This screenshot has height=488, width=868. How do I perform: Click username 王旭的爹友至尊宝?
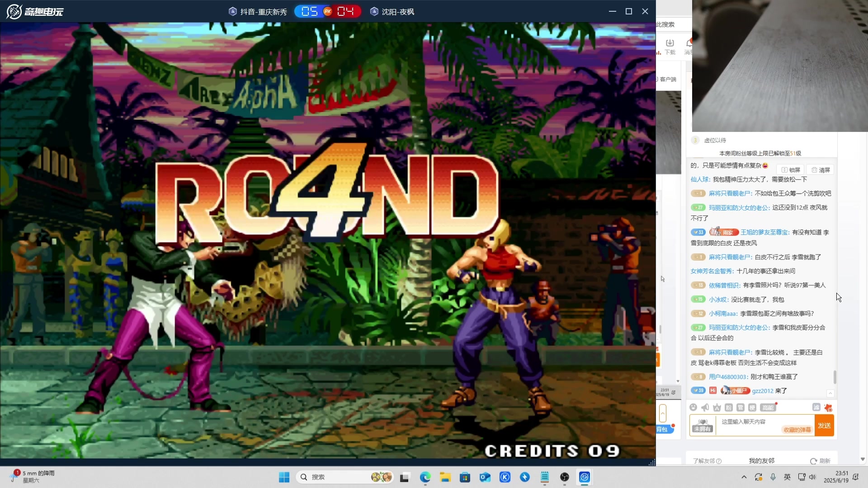click(x=764, y=232)
